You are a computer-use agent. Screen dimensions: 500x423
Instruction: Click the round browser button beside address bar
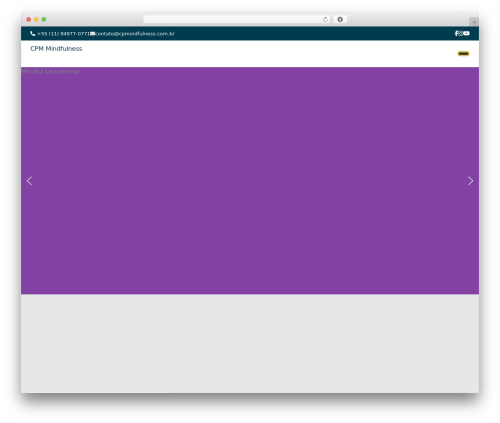point(340,19)
